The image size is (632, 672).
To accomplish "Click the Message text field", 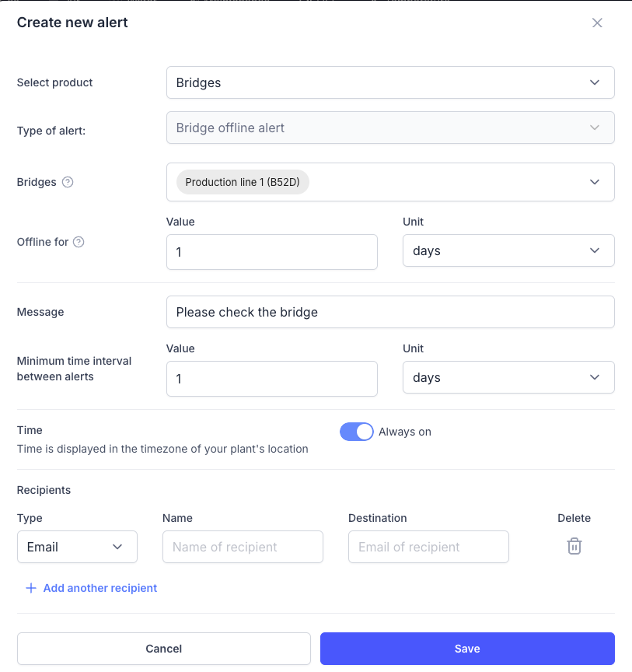I will coord(390,312).
